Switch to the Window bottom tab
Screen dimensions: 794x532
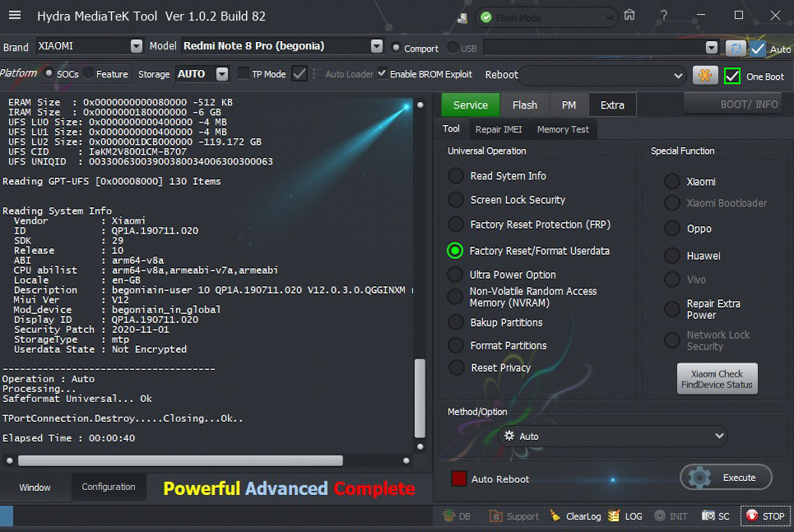(35, 487)
